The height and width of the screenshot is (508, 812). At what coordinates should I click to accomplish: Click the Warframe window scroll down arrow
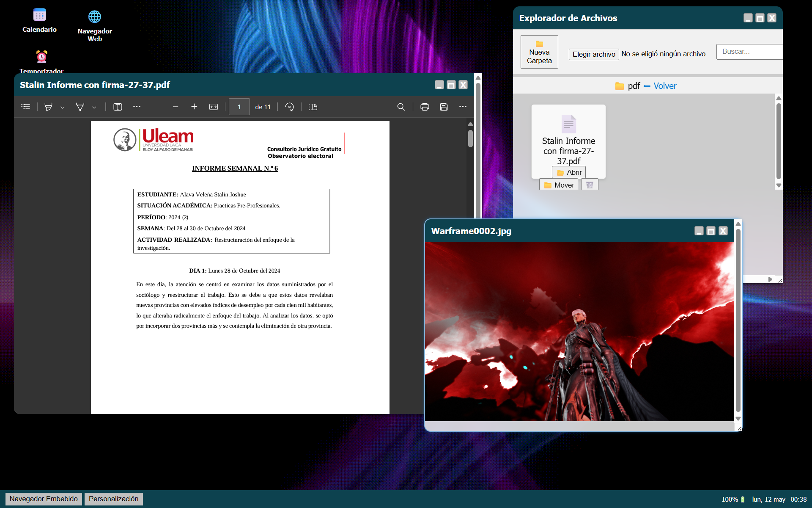(x=738, y=419)
